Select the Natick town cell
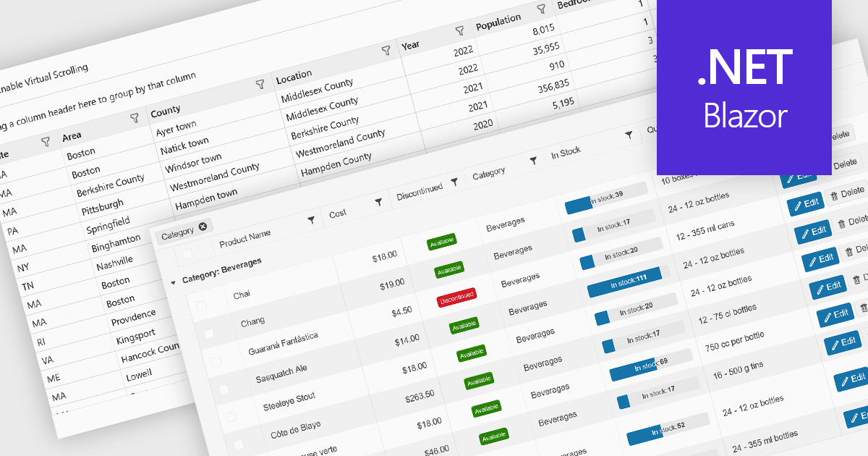The height and width of the screenshot is (456, 868). [x=184, y=145]
